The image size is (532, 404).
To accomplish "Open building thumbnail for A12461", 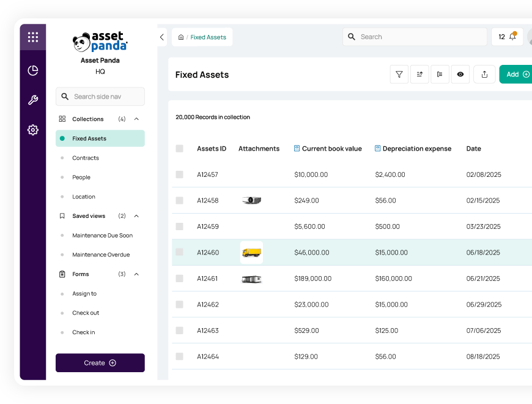I will [x=251, y=279].
